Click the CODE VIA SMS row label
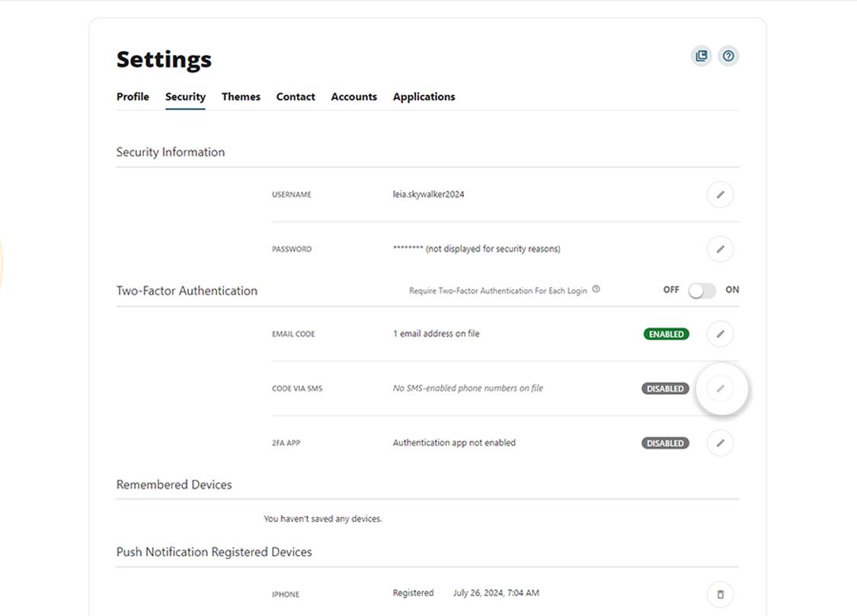857x616 pixels. [x=297, y=389]
